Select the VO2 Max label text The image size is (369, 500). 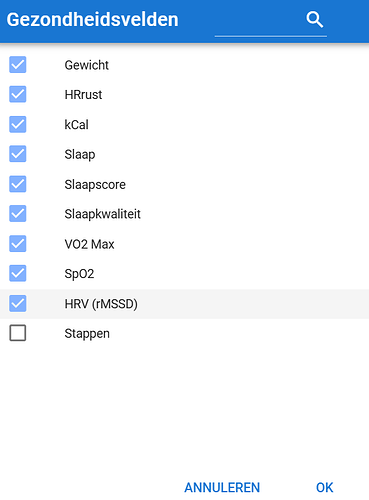click(89, 244)
